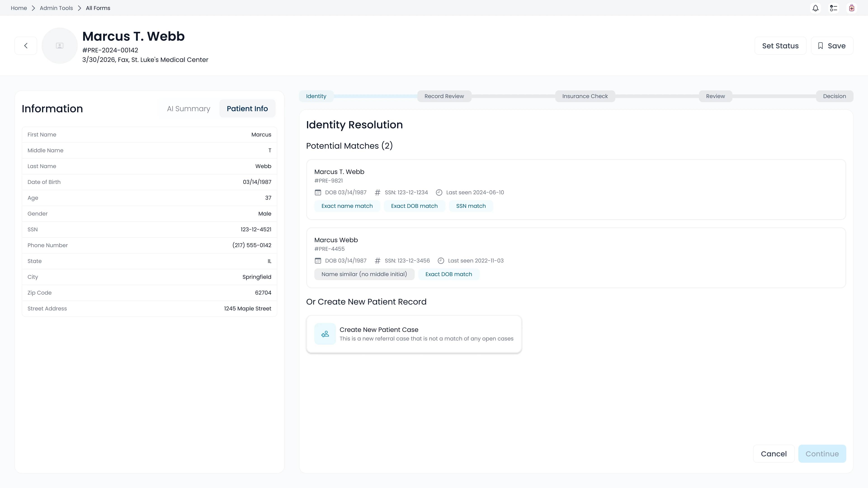
Task: Open All Forms breadcrumb
Action: (98, 8)
